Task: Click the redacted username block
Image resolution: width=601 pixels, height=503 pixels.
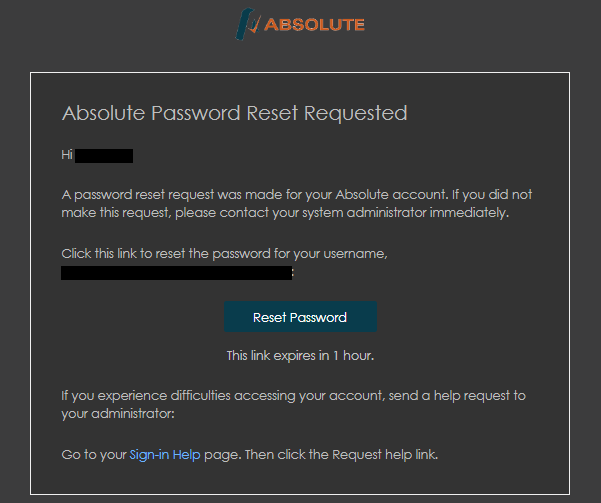Action: (176, 273)
